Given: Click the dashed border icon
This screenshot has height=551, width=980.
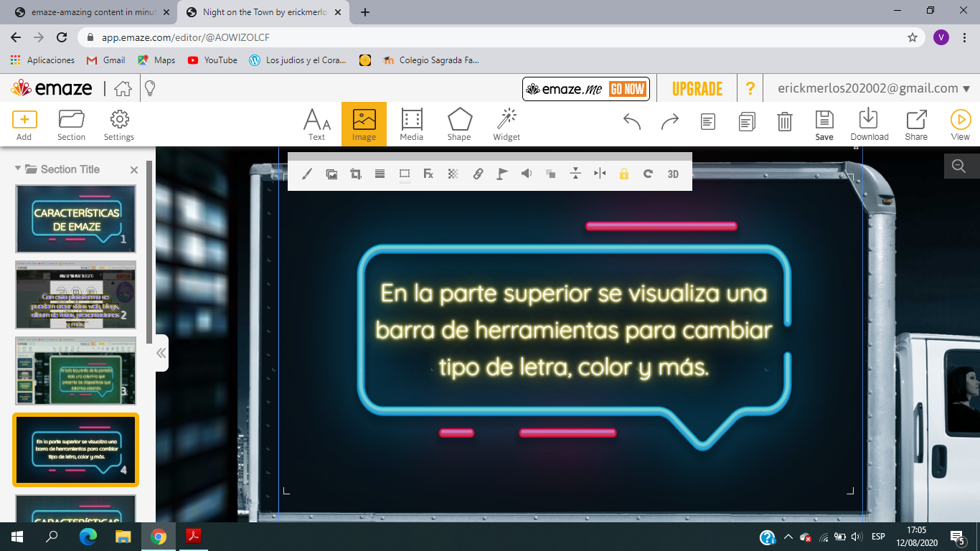Looking at the screenshot, I should coord(405,174).
